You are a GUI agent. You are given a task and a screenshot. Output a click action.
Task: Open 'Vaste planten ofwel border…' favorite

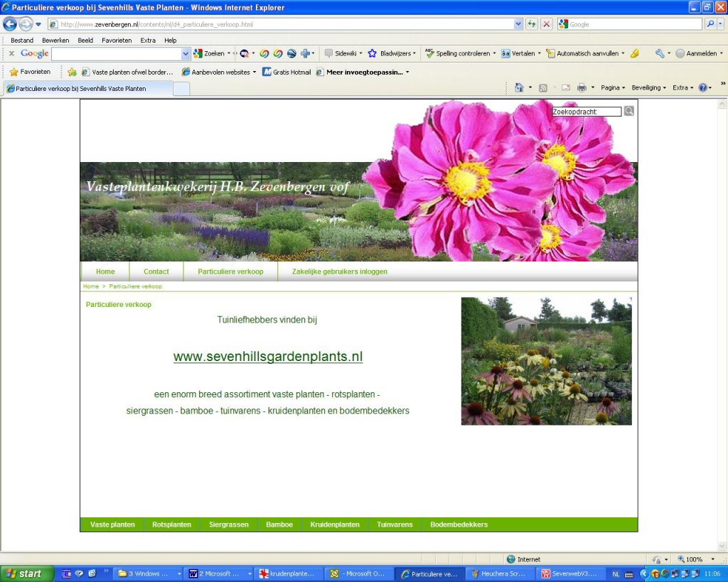tap(128, 72)
